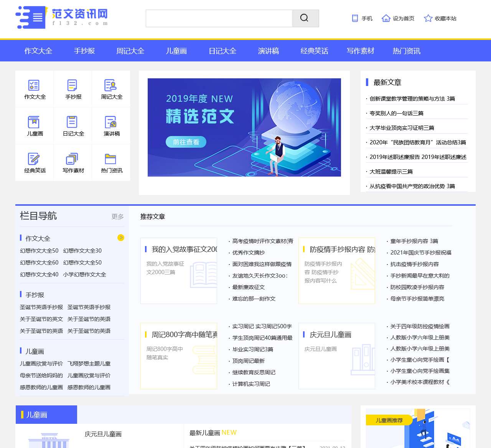
Task: Click 母亲节送给妈妈的 sidebar link
Action: point(41,375)
